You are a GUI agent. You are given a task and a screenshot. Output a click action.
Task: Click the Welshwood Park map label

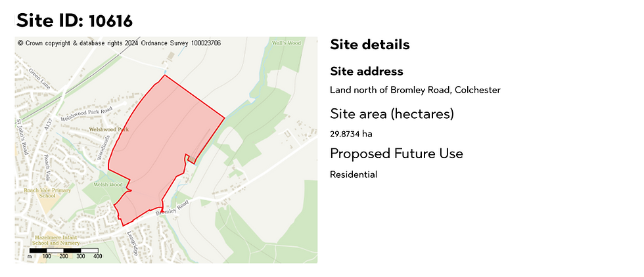pyautogui.click(x=114, y=131)
